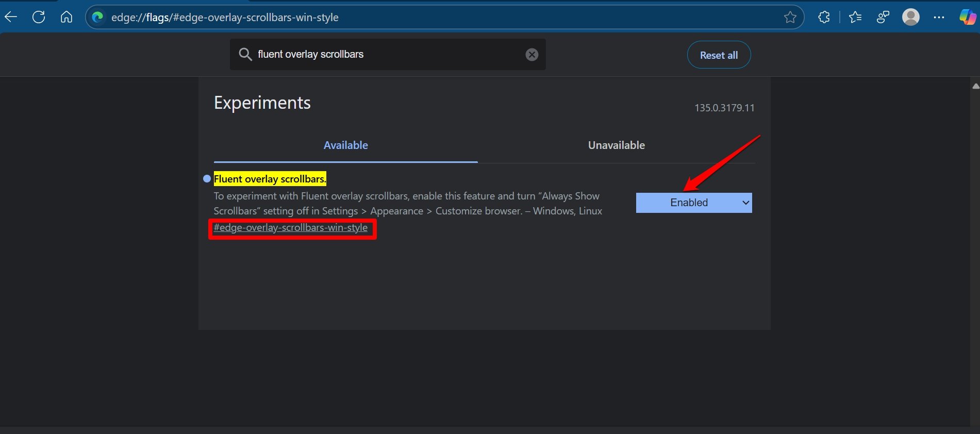Focus the address bar URL text
The height and width of the screenshot is (434, 980).
(x=225, y=18)
